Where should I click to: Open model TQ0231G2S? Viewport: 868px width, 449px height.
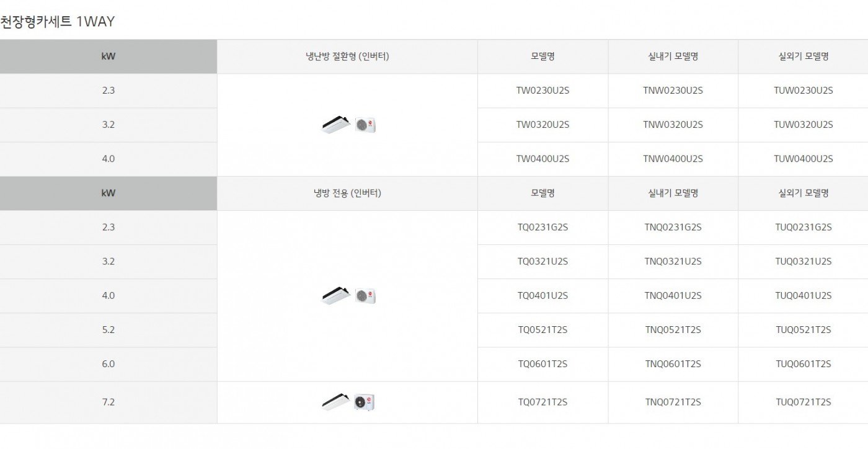[542, 227]
